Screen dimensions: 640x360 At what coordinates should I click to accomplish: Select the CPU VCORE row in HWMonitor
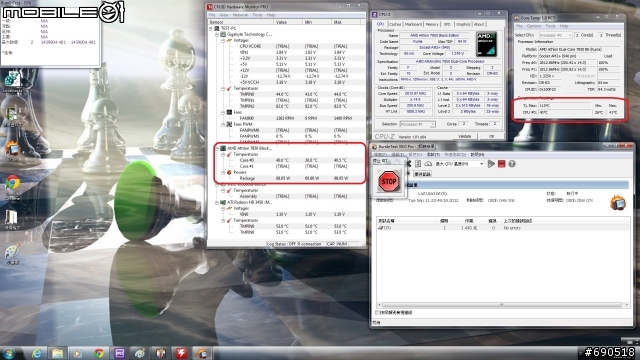point(287,46)
